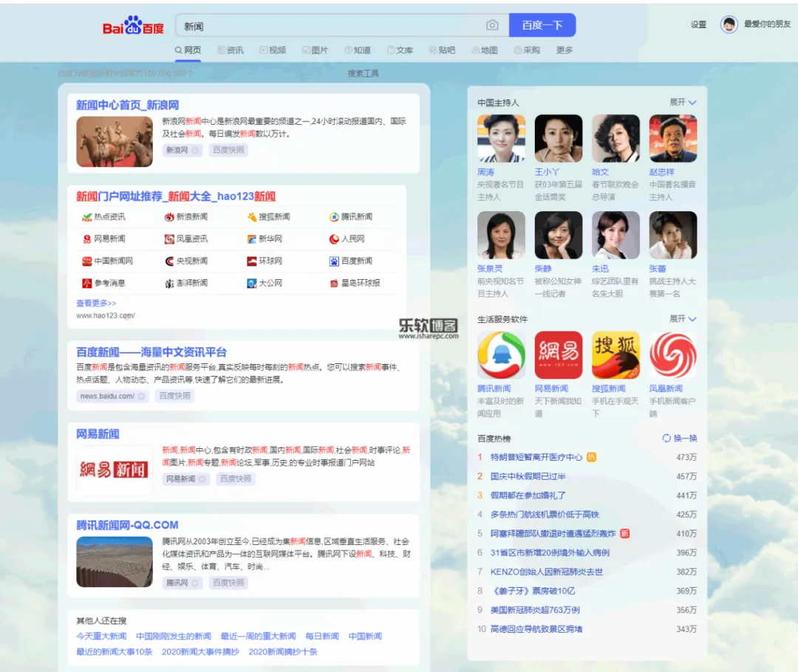Refresh hot list with 换一换
Screen dimensions: 798x672
coord(680,438)
